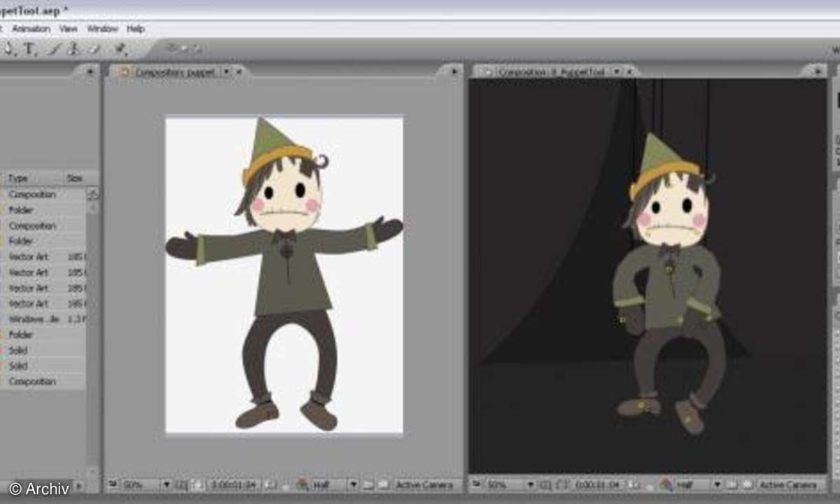Close the Composition: puppet tab
This screenshot has width=840, height=504.
[239, 71]
